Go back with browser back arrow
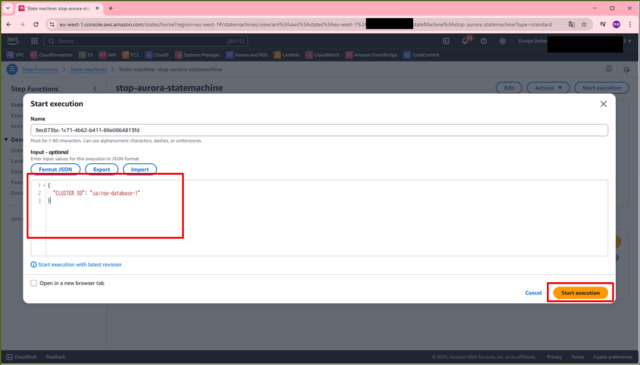Screen dimensions: 640x365 tap(9, 24)
